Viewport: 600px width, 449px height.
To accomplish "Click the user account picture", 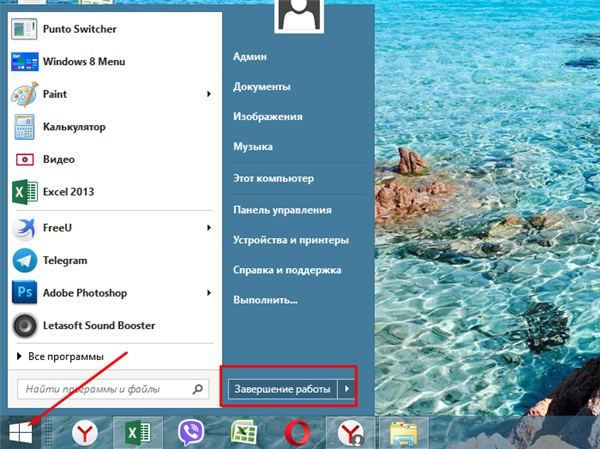I will 299,16.
